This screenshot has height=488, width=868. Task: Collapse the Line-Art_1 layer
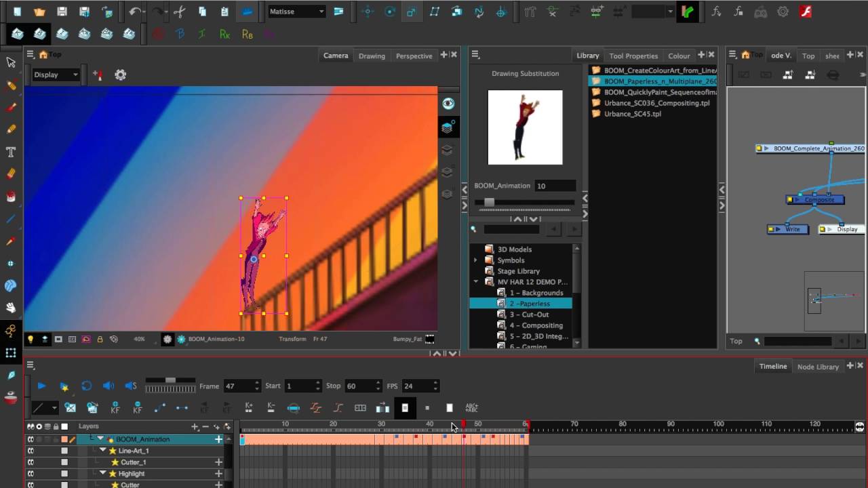[x=103, y=451]
